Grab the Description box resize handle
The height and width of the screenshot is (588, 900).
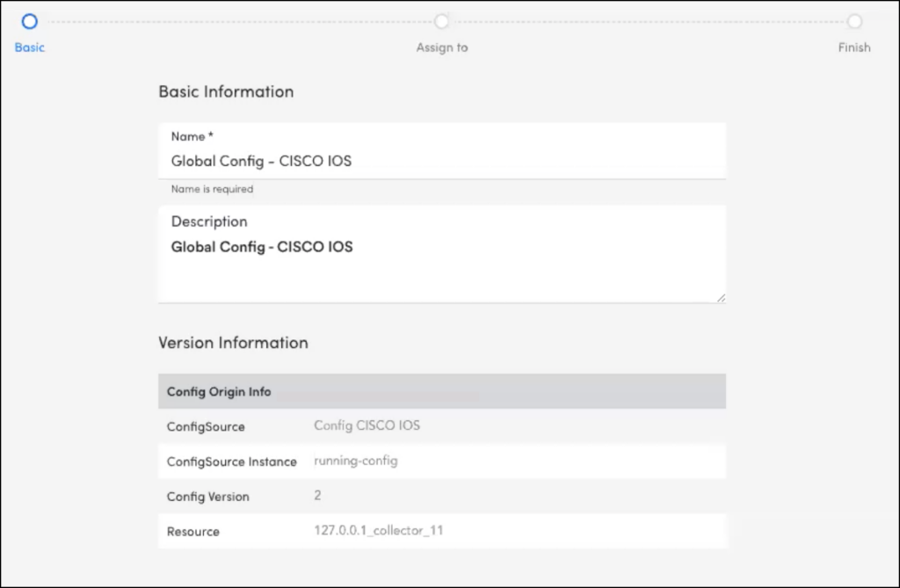click(x=721, y=298)
